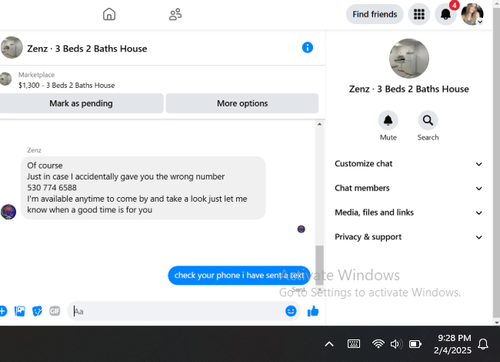Open Windows notification center icon

click(x=483, y=344)
